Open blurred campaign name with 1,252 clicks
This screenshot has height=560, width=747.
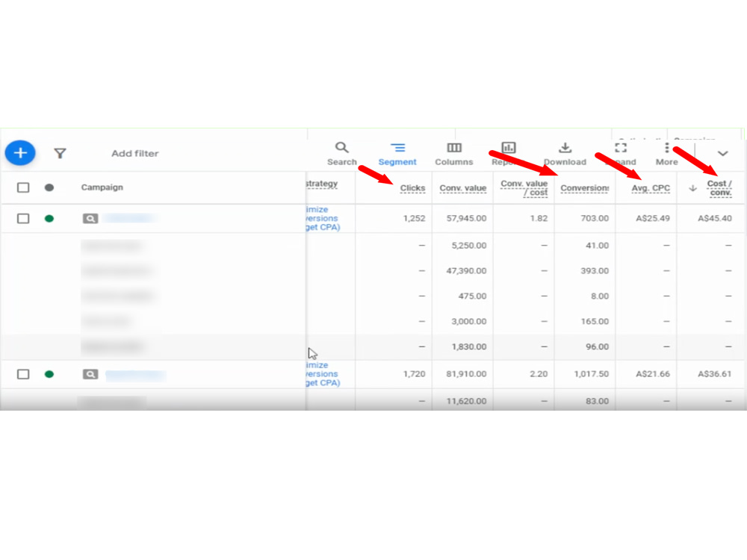coord(129,219)
